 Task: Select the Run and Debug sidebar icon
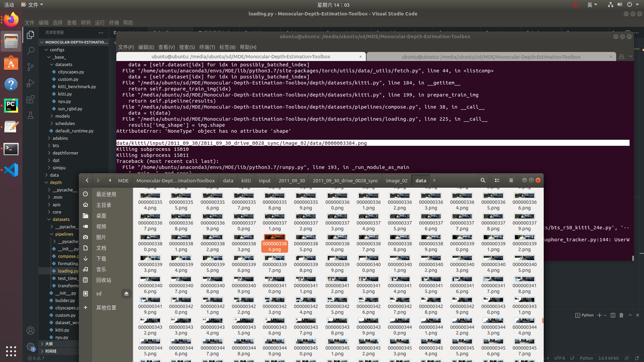click(x=31, y=83)
